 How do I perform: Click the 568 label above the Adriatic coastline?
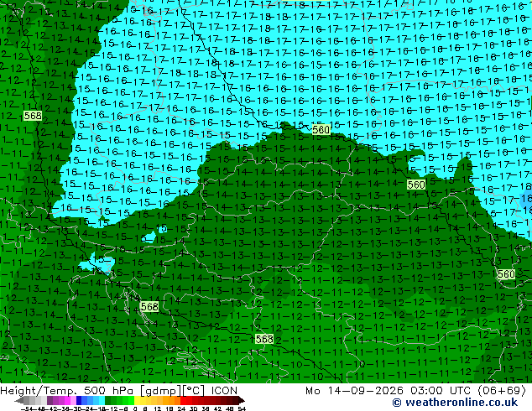click(149, 306)
